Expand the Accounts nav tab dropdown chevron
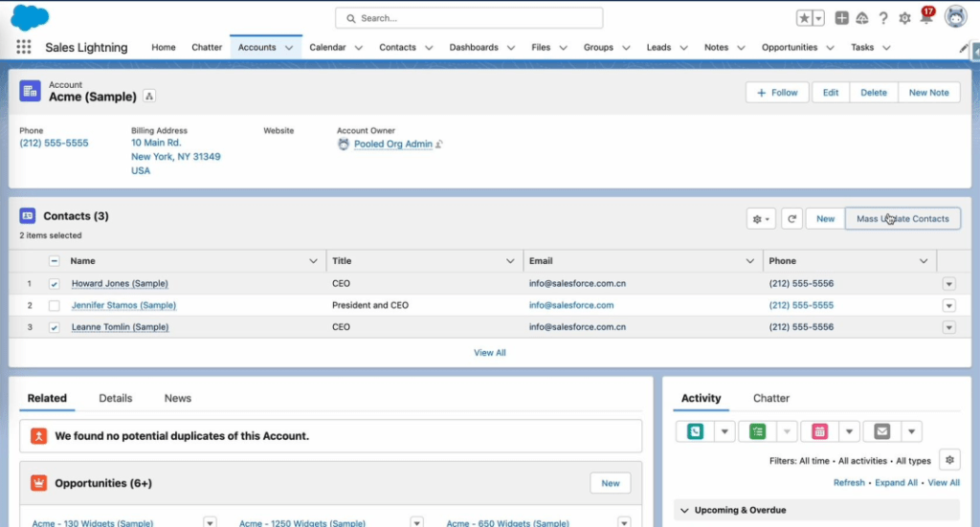Image resolution: width=980 pixels, height=527 pixels. 289,48
